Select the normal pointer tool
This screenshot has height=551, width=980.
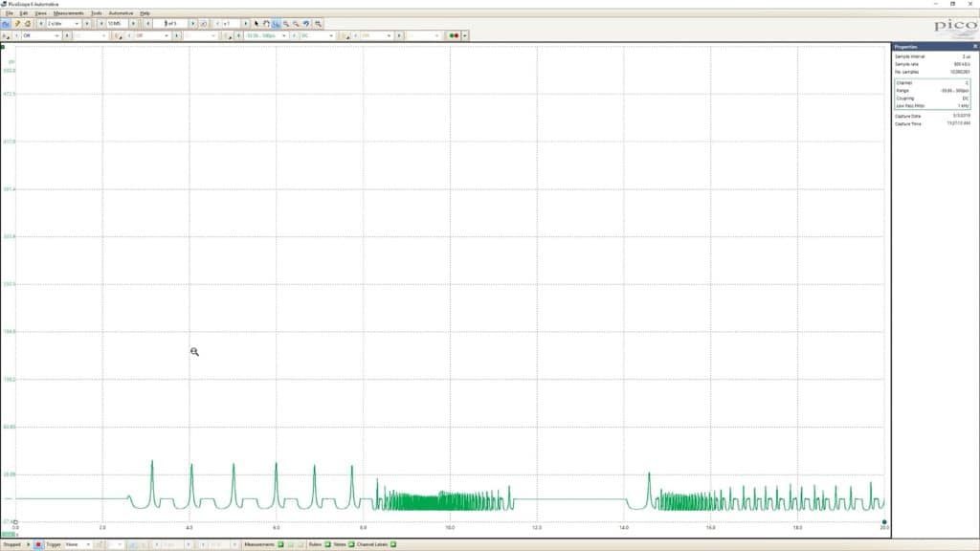pos(256,24)
